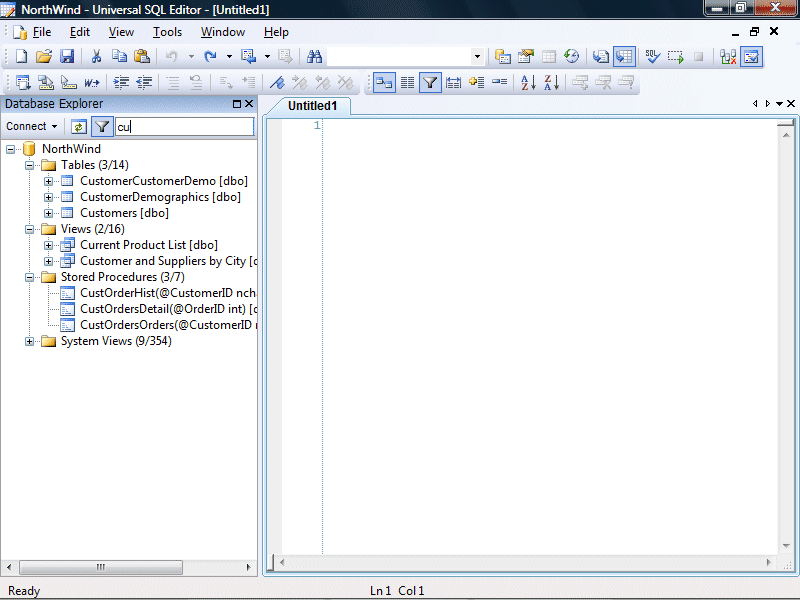The height and width of the screenshot is (600, 800).
Task: Click the grid rows view icon
Action: coord(407,83)
